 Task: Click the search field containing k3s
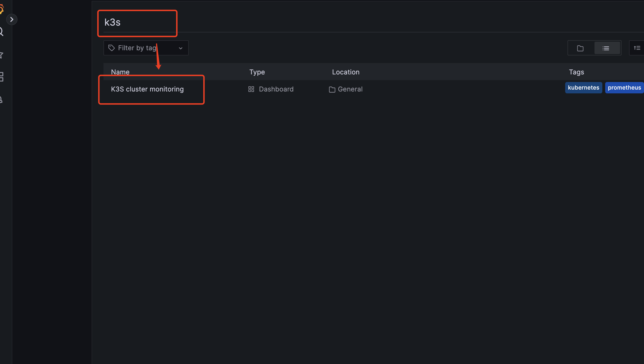[137, 23]
